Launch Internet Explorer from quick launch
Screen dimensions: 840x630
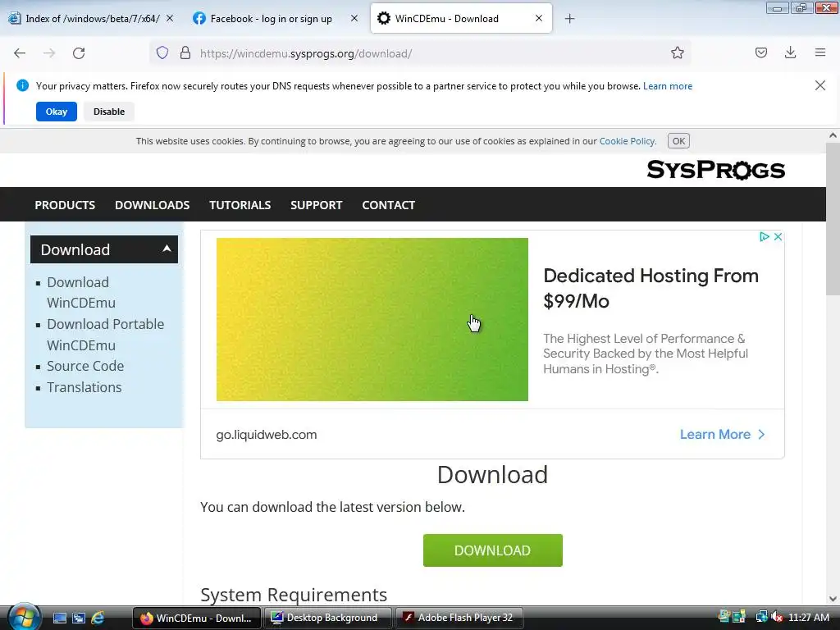98,618
